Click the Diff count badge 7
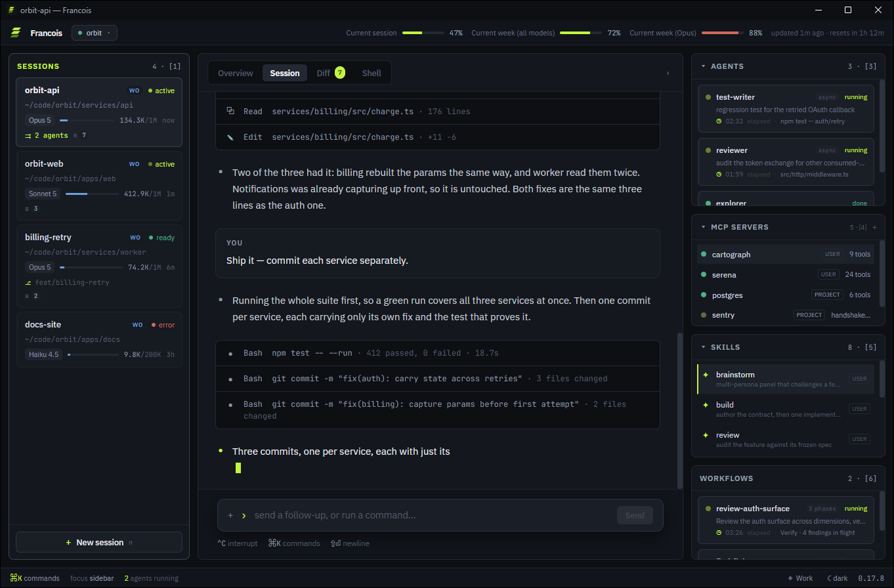894x588 pixels. [x=340, y=73]
